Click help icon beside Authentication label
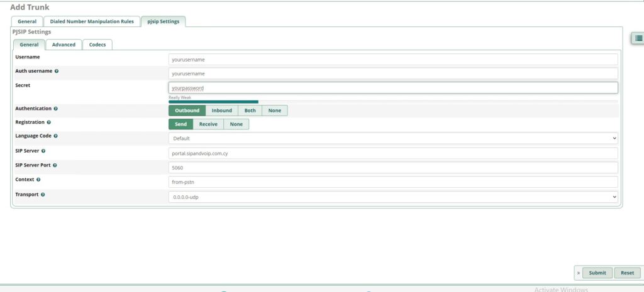Screen dimensions: 644x292 56,109
